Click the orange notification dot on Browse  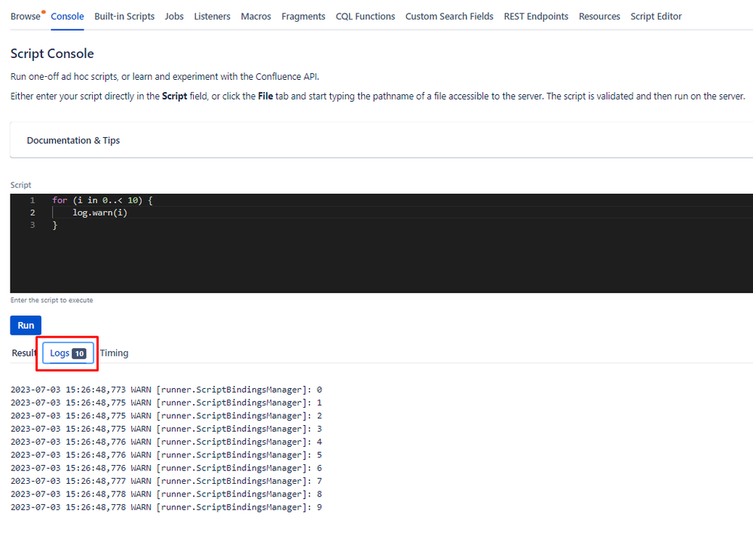pyautogui.click(x=43, y=11)
